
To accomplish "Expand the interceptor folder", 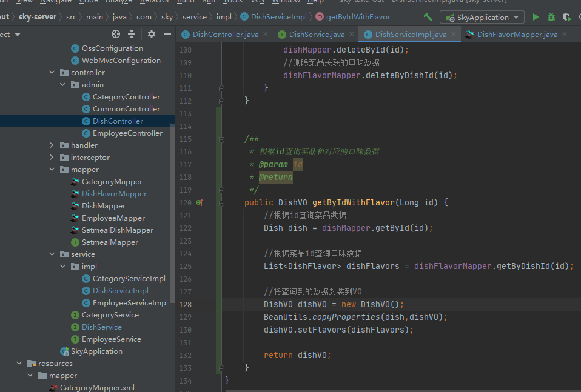I will click(52, 158).
